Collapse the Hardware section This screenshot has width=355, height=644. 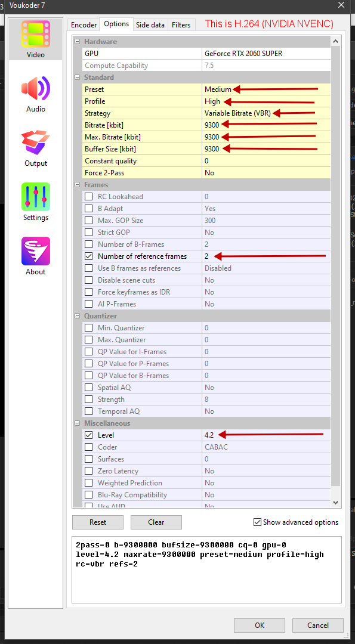[77, 42]
